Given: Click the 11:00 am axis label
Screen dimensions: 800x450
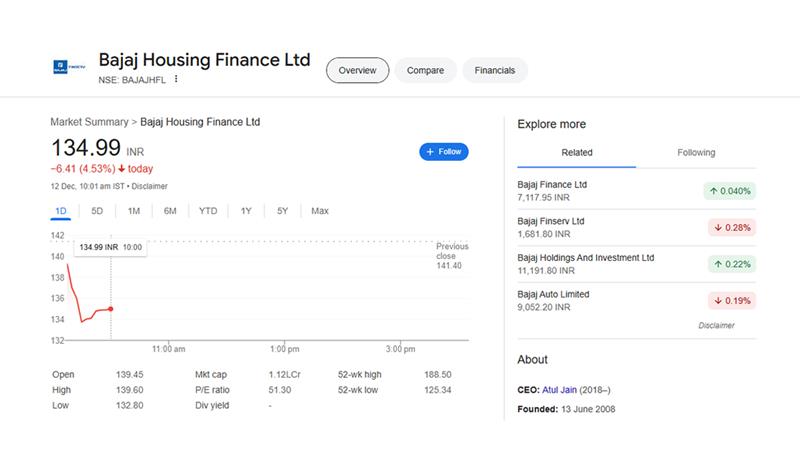Looking at the screenshot, I should [168, 349].
